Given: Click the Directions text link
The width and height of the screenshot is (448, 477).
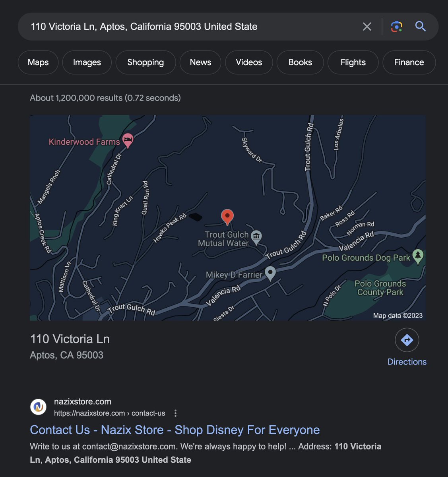Looking at the screenshot, I should click(407, 362).
